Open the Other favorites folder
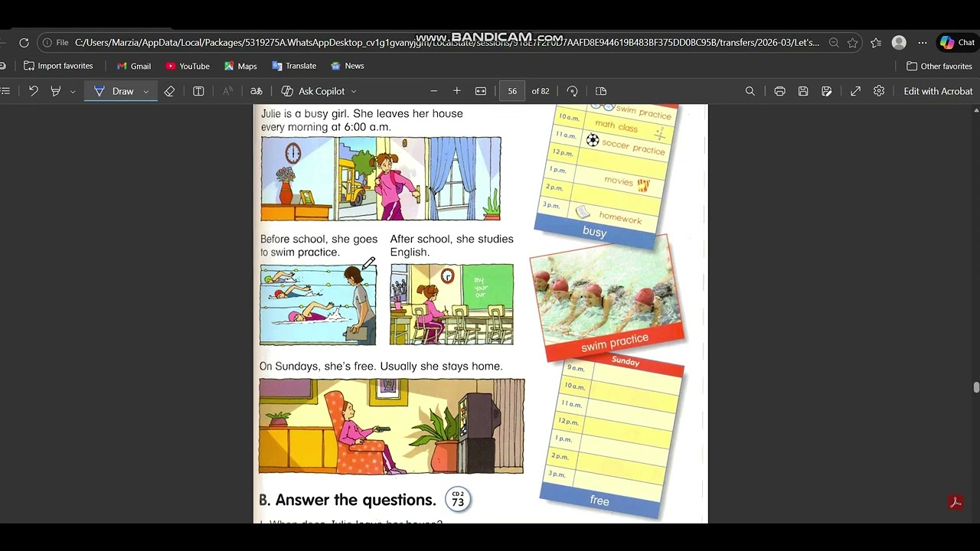 tap(939, 66)
